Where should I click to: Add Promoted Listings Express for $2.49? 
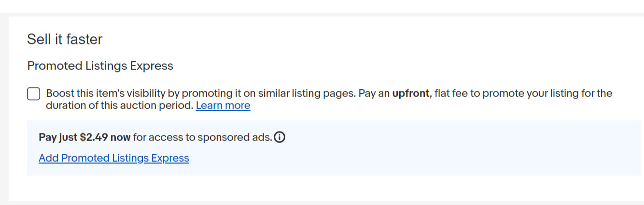point(114,158)
